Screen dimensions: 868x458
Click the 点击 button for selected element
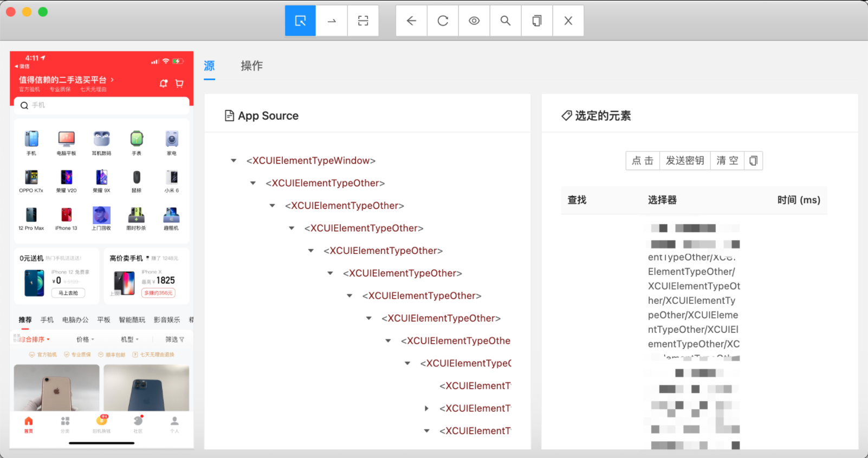coord(643,161)
